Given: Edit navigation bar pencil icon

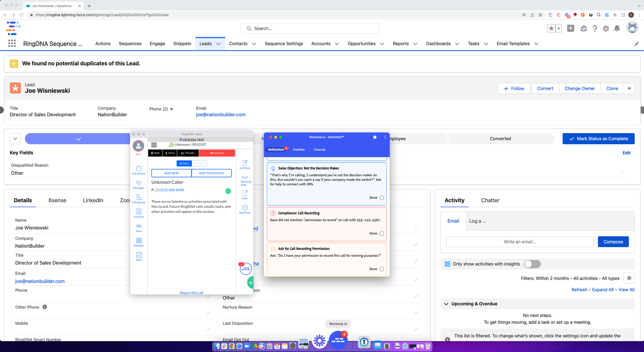Looking at the screenshot, I should pyautogui.click(x=637, y=44).
